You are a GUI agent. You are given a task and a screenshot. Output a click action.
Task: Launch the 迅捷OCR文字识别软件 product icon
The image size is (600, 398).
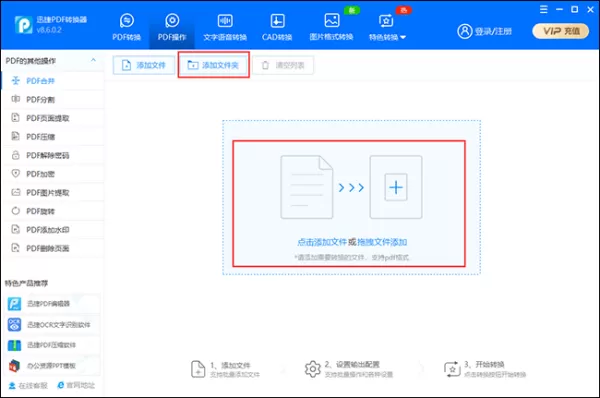15,325
